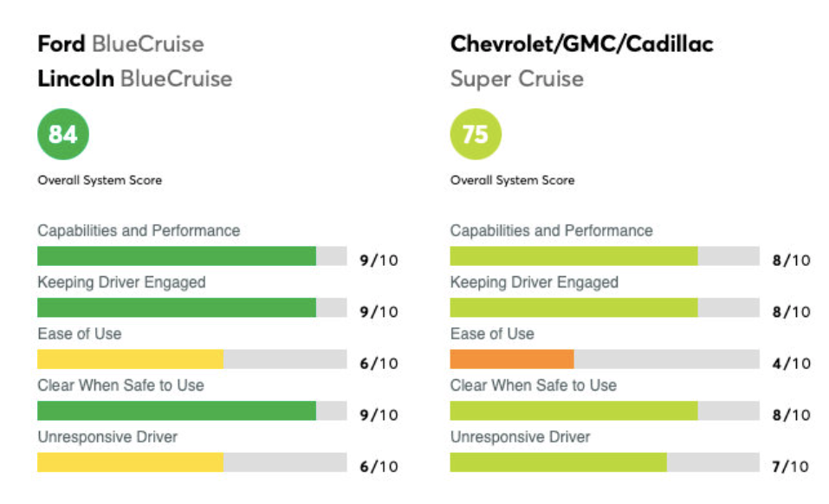829x504 pixels.
Task: Click Super Cruise's Capabilities and Performance bar
Action: pyautogui.click(x=573, y=256)
